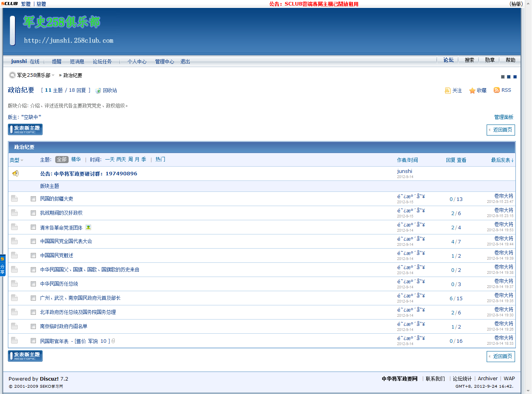Click the folder icon for 清末各革命党派团体

pos(15,227)
